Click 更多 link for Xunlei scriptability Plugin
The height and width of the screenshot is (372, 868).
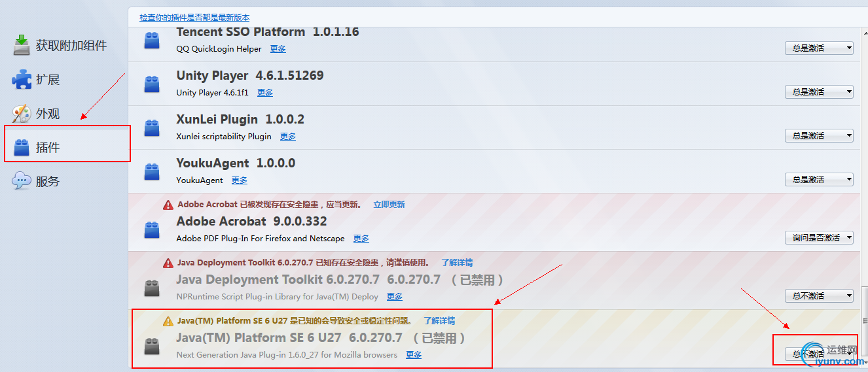[x=288, y=137]
